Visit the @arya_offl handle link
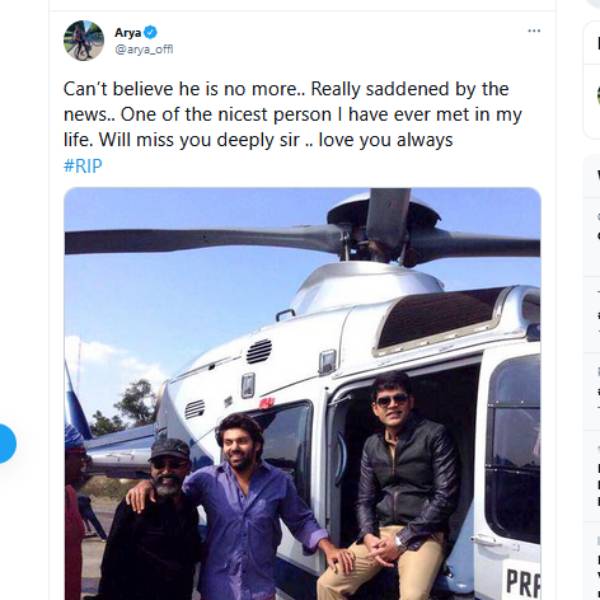This screenshot has height=600, width=600. click(x=143, y=49)
